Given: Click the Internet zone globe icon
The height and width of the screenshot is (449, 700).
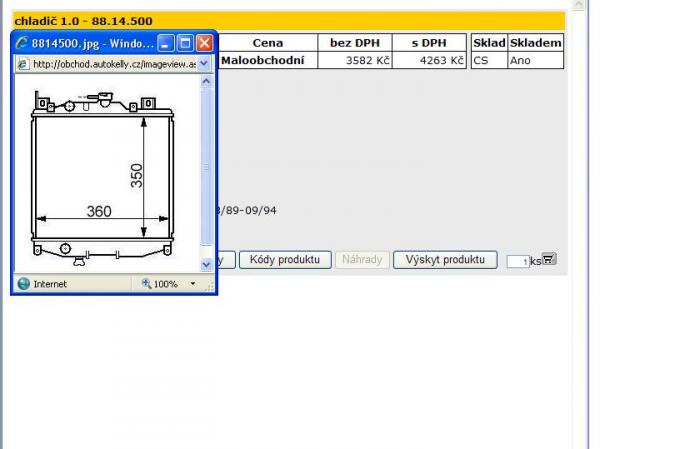Looking at the screenshot, I should (23, 284).
